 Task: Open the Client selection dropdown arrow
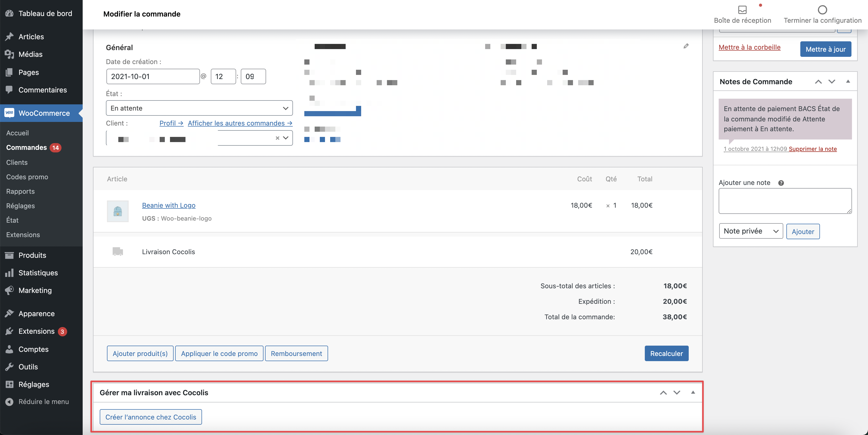[286, 138]
